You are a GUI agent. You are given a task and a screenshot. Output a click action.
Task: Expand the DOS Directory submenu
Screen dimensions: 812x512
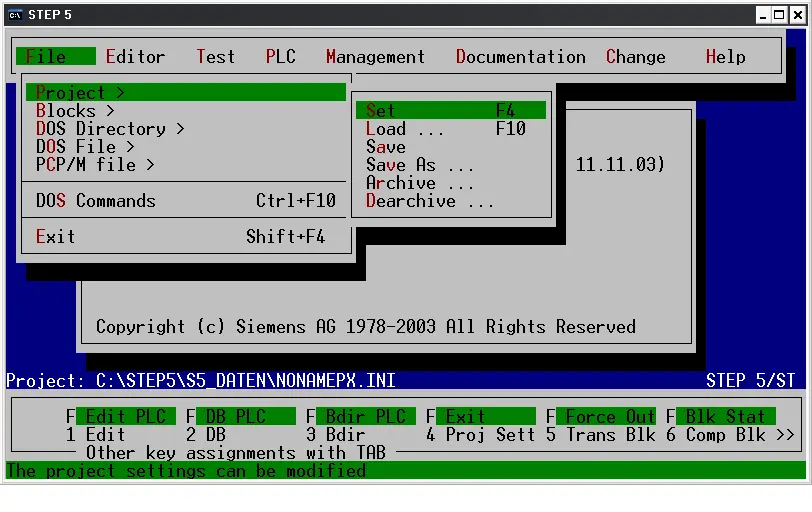coord(186,128)
